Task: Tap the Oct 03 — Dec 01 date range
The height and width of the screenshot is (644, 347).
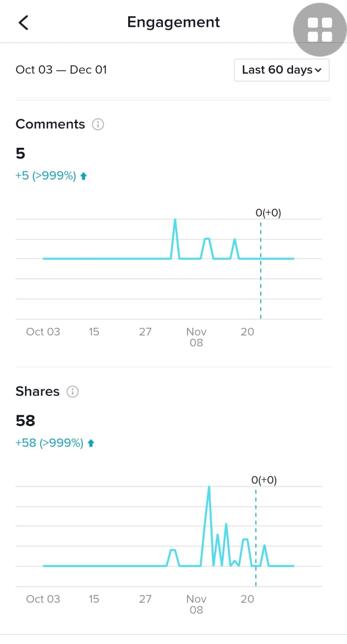Action: click(61, 70)
